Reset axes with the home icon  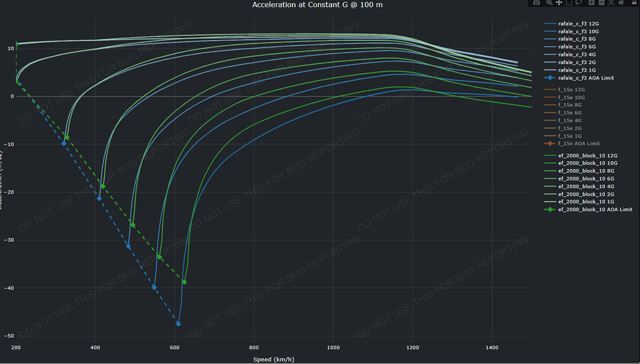pos(621,3)
